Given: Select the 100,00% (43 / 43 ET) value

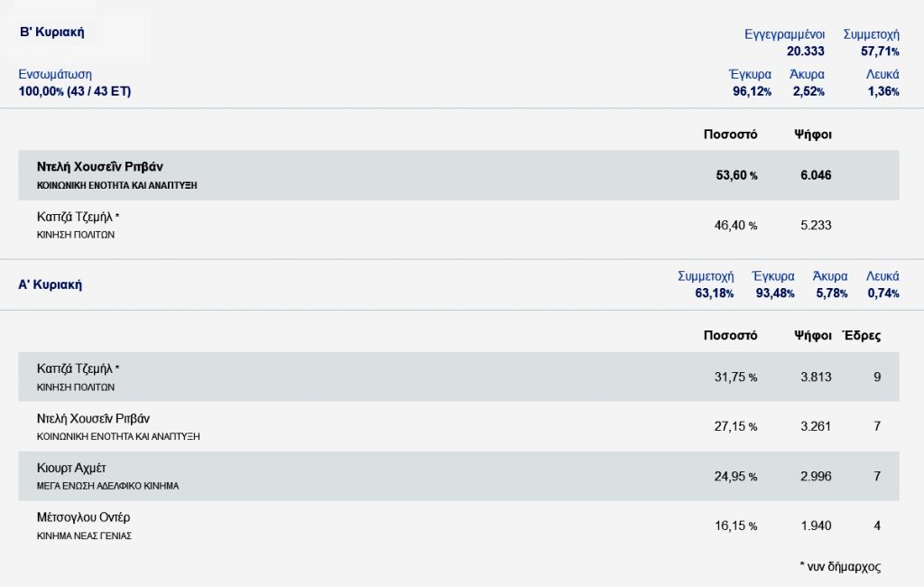Looking at the screenshot, I should [x=74, y=91].
